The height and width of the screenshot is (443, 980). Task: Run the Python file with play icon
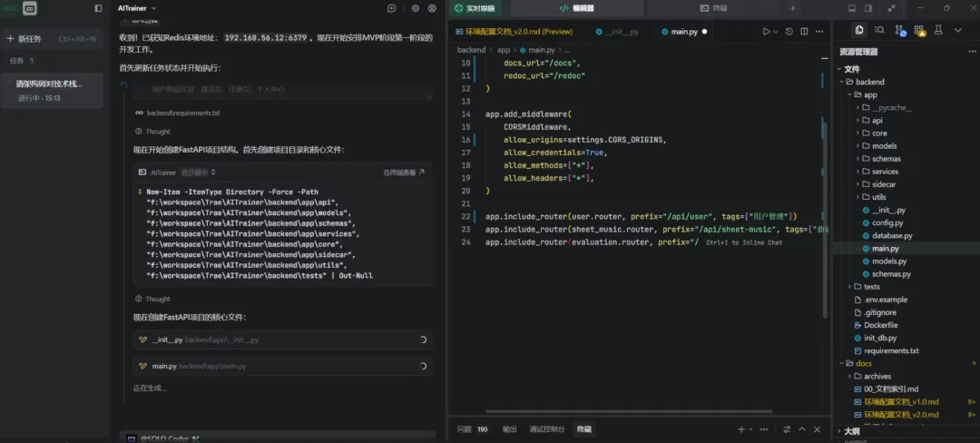pyautogui.click(x=766, y=31)
